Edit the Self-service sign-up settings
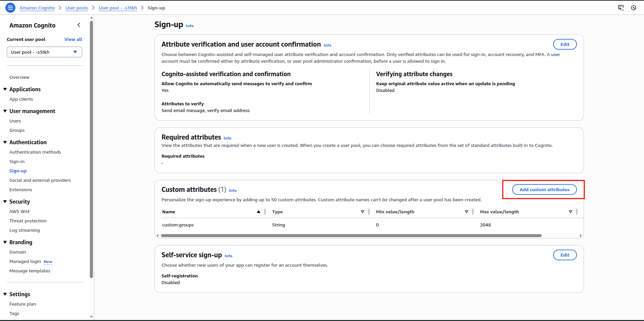The width and height of the screenshot is (644, 321). [565, 255]
